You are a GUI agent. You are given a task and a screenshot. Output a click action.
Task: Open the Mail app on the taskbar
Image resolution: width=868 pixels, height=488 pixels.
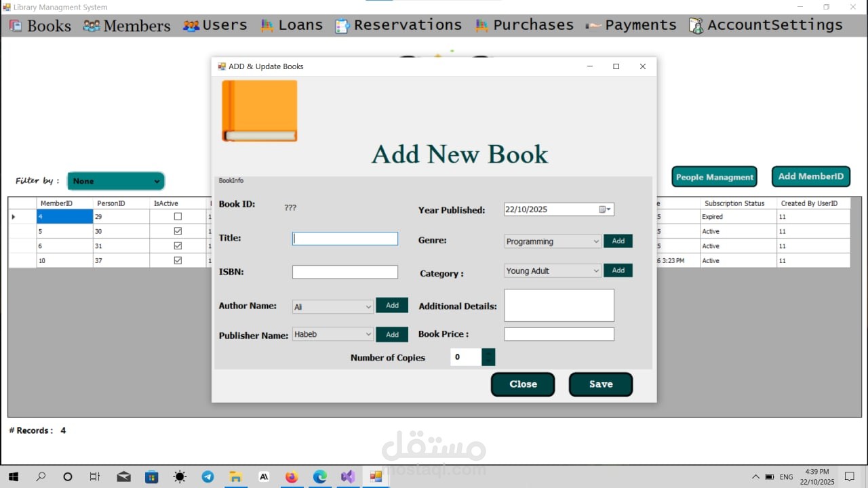click(x=123, y=476)
